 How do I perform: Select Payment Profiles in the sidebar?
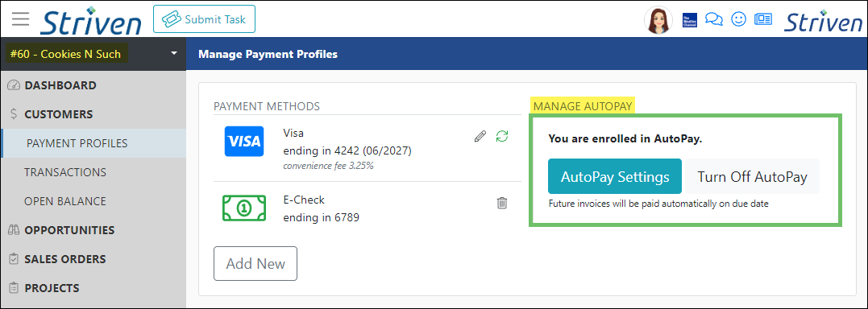point(93,143)
